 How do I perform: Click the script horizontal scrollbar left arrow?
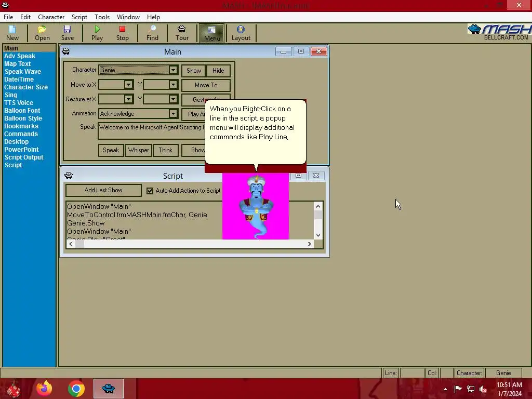point(71,244)
